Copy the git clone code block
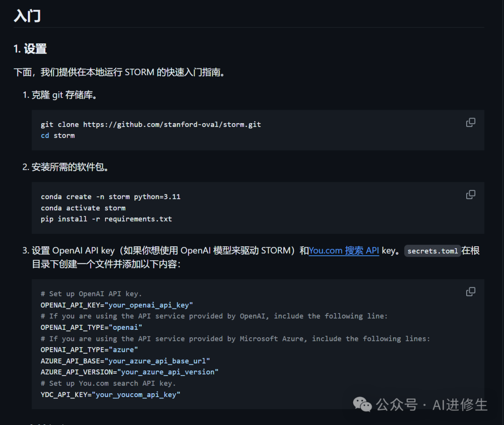Screen dimensions: 504x425 click(x=470, y=122)
